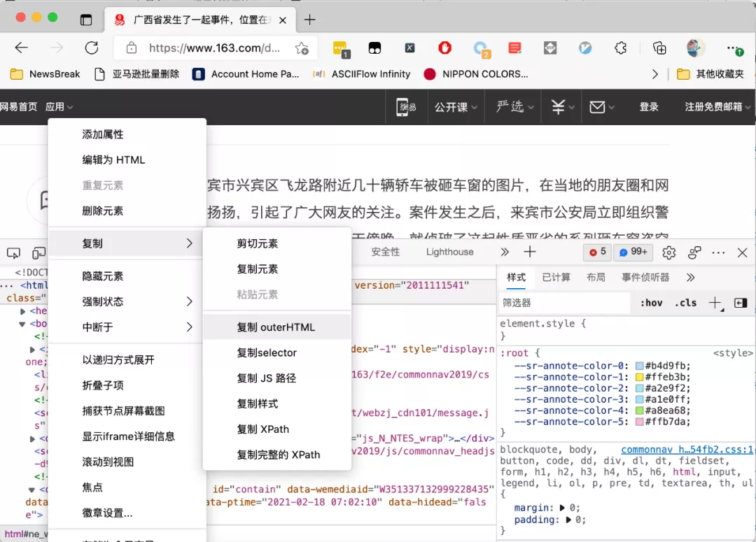Select 隐藏元素 in context menu

click(x=127, y=276)
